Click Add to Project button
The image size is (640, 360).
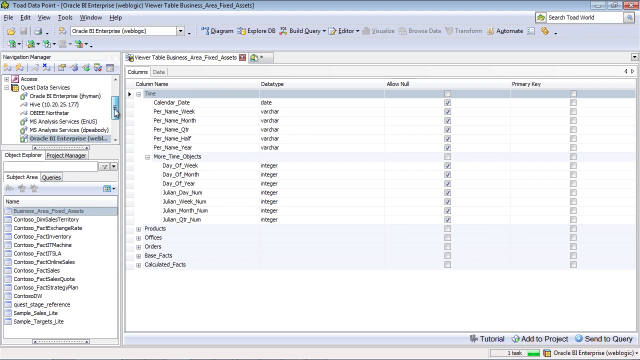pos(540,339)
